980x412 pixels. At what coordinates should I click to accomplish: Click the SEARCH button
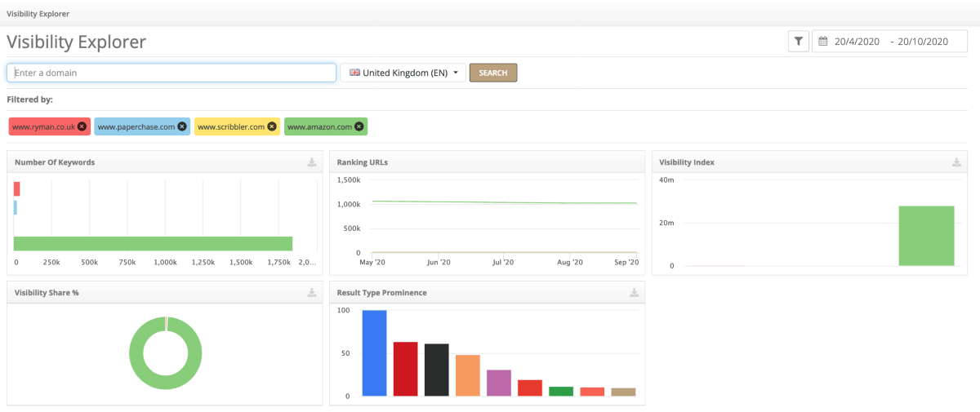coord(493,73)
